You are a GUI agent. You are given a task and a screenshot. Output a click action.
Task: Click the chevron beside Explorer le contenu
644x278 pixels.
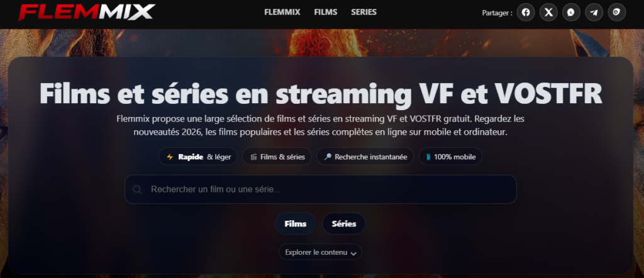(353, 253)
